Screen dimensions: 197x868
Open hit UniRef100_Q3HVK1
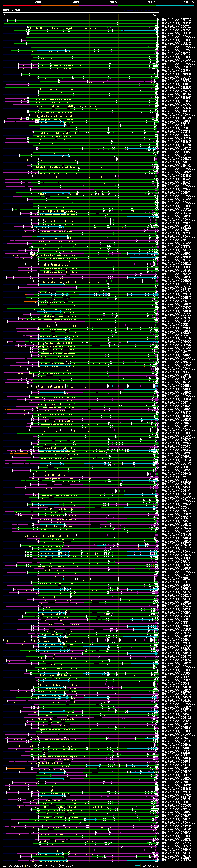[x=177, y=54]
